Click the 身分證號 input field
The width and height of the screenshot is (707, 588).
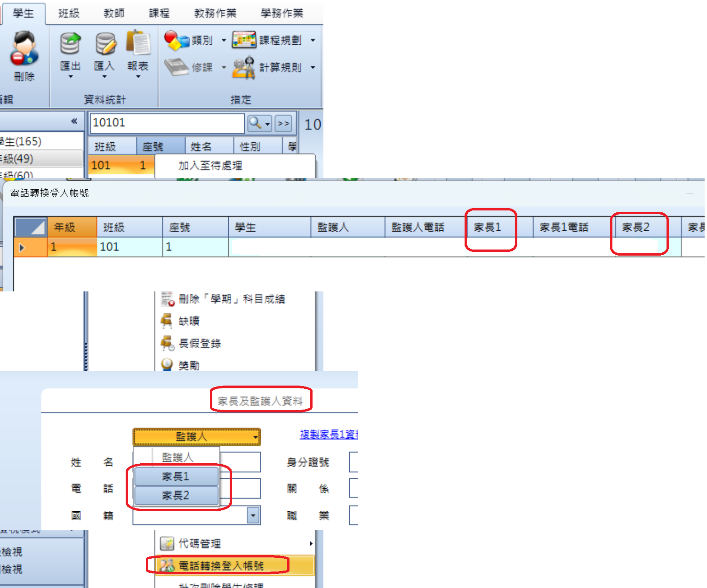[x=353, y=462]
